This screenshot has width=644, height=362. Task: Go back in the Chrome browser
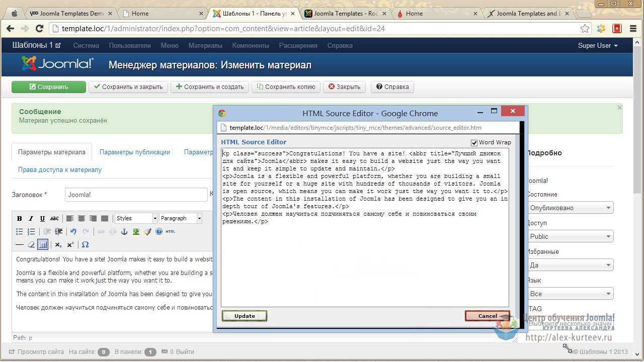coord(10,29)
